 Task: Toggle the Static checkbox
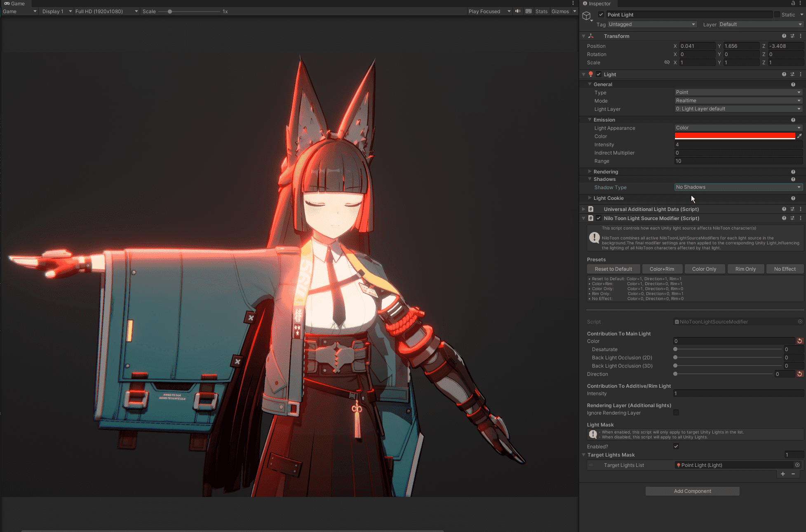click(x=777, y=15)
